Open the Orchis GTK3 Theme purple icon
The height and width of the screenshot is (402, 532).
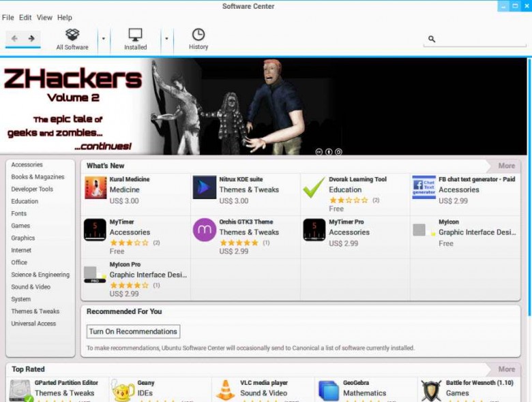(205, 230)
